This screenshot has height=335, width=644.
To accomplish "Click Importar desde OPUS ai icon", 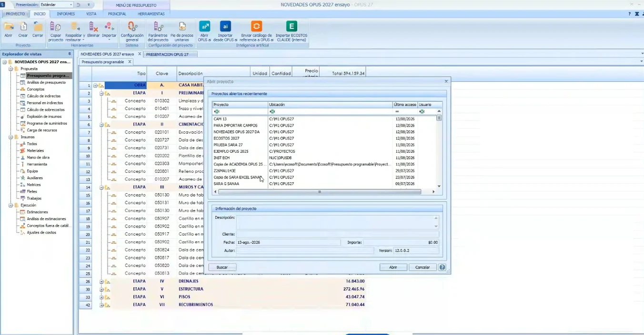I will pos(225,31).
